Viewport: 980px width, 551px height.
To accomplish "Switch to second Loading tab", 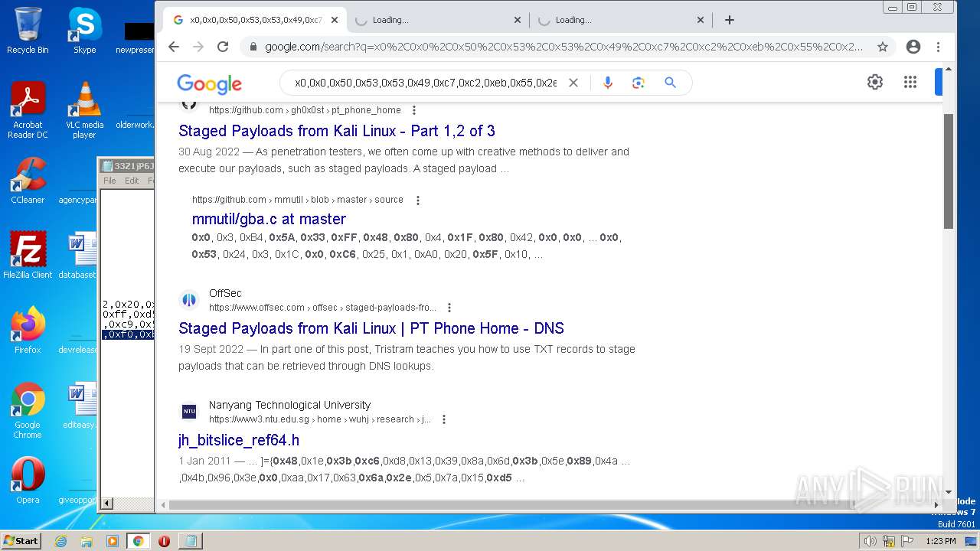I will point(436,20).
